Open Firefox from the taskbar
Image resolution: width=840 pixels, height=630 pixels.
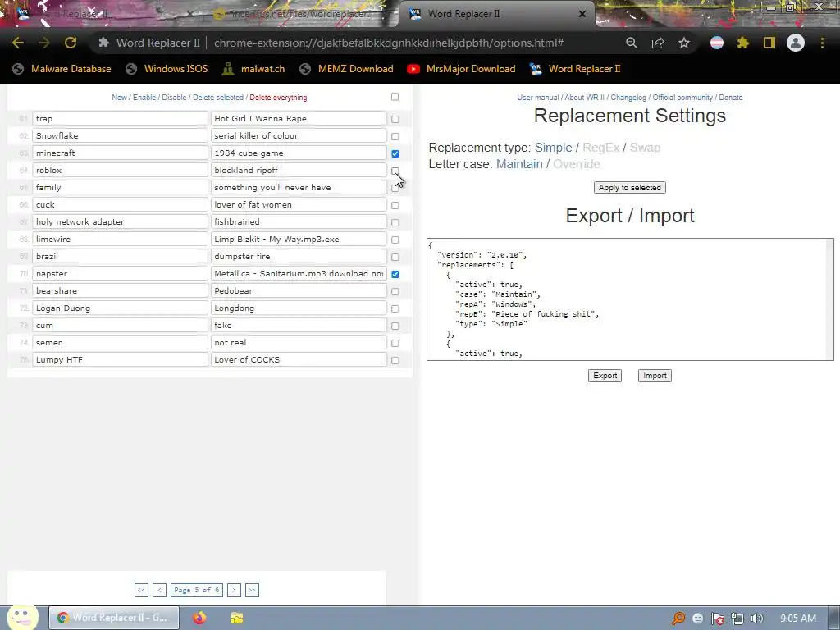(x=199, y=618)
